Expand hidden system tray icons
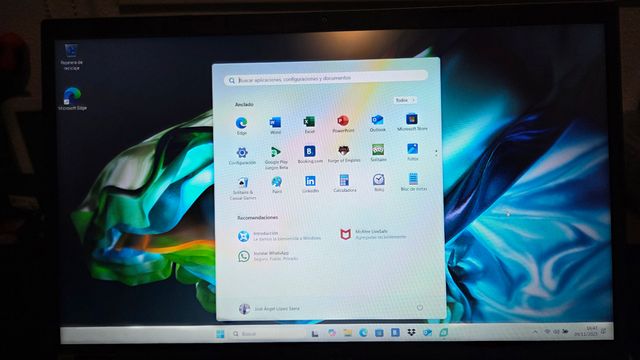Screen dimensions: 640x360 535,332
